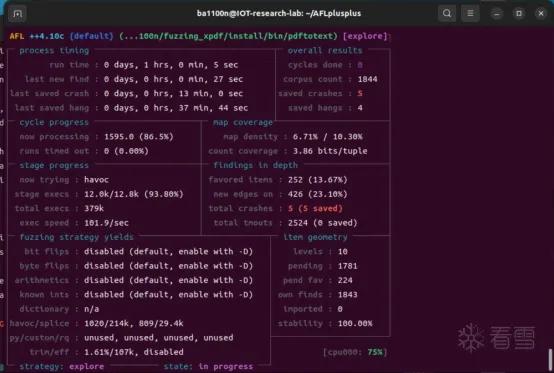Click the overall results section header

[x=325, y=51]
